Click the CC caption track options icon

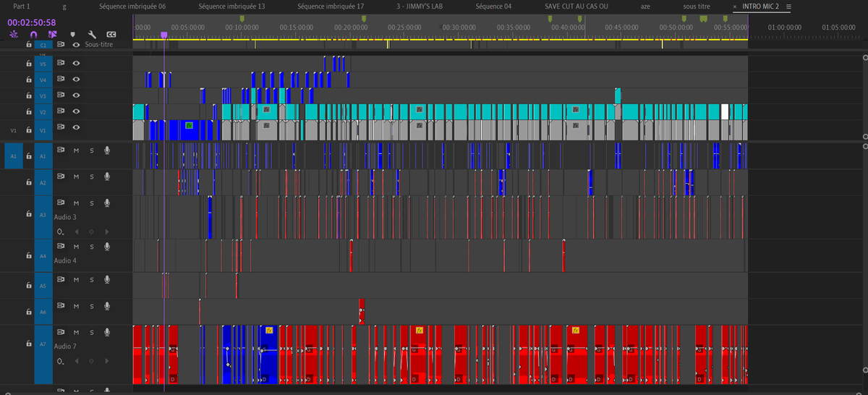[x=111, y=34]
